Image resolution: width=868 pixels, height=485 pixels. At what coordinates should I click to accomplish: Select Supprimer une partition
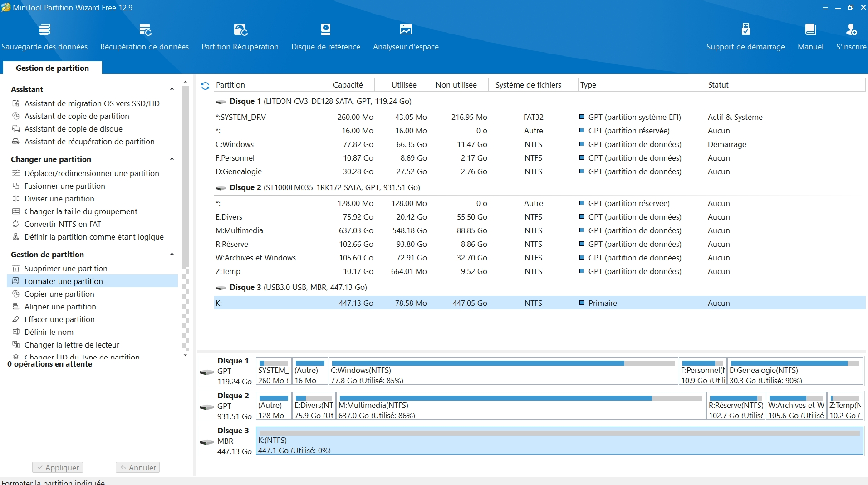tap(66, 269)
